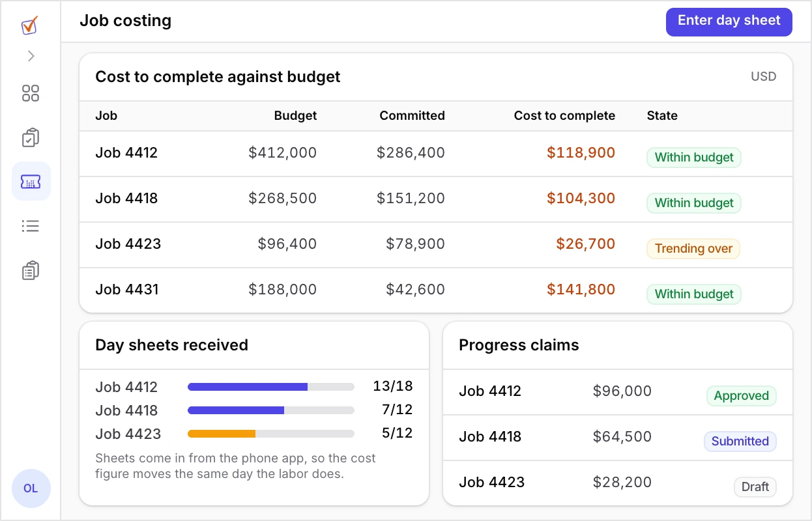
Task: Click the $42,600 committed value
Action: coord(415,290)
